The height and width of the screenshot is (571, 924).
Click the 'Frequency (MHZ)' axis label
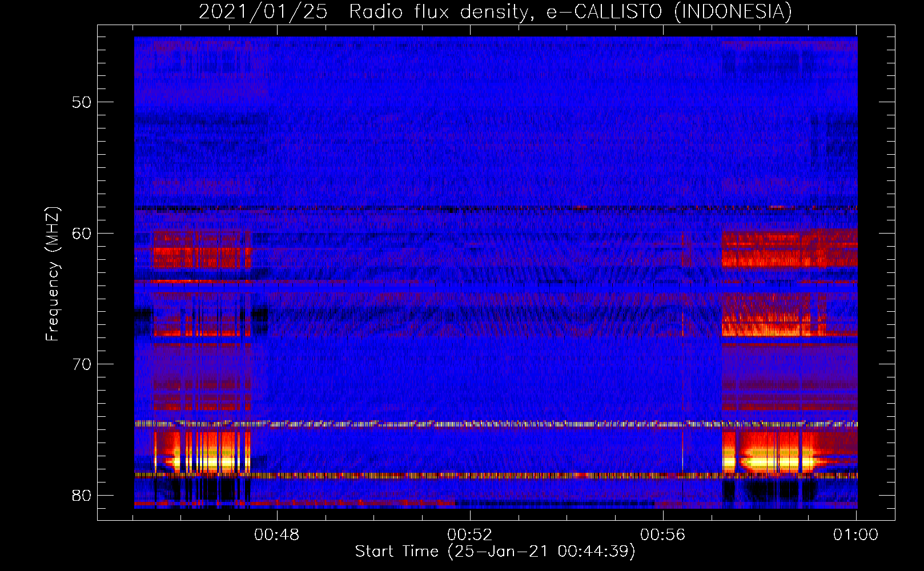coord(52,274)
